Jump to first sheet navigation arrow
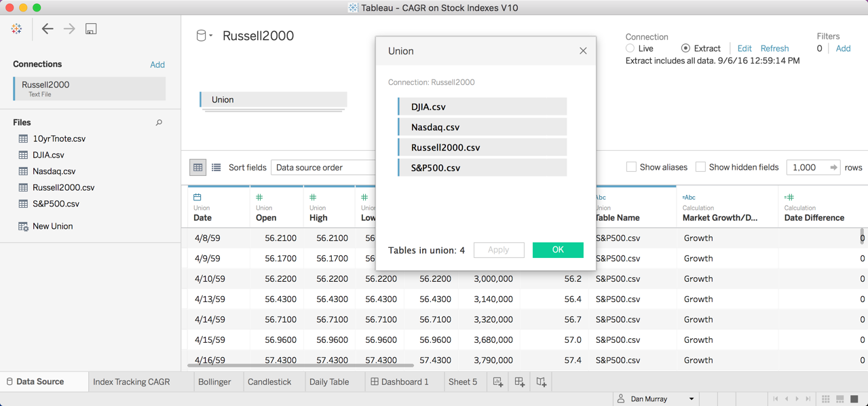The width and height of the screenshot is (868, 406). click(776, 399)
